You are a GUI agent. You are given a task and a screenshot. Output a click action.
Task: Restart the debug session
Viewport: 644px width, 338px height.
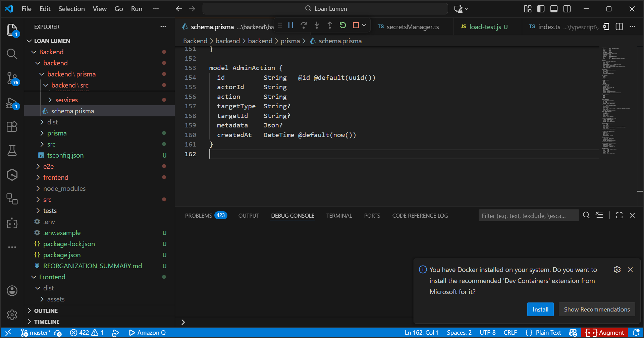pyautogui.click(x=342, y=25)
